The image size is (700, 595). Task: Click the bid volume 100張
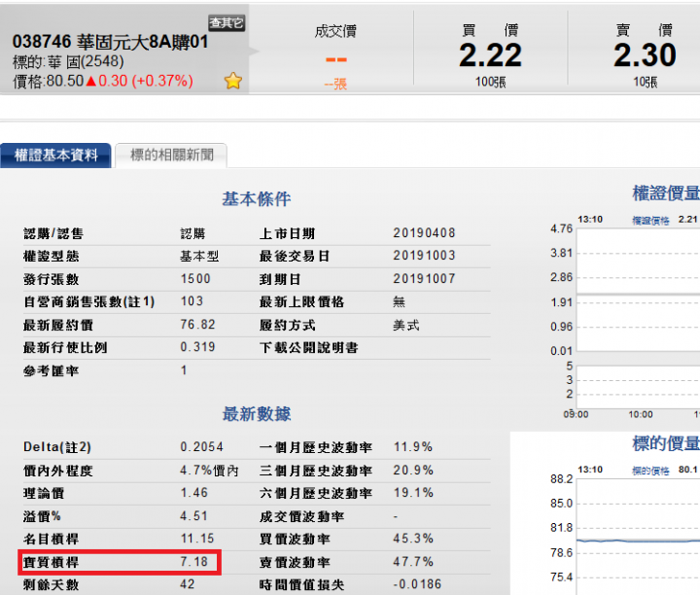(x=490, y=82)
